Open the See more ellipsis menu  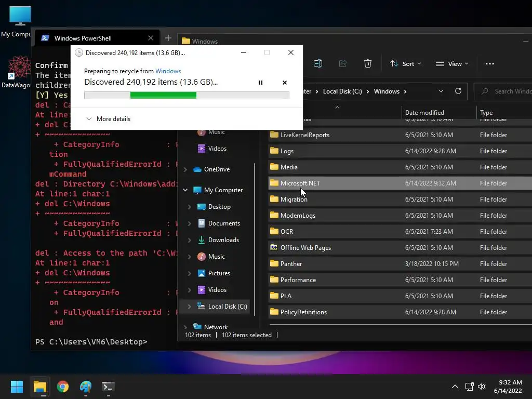(489, 63)
